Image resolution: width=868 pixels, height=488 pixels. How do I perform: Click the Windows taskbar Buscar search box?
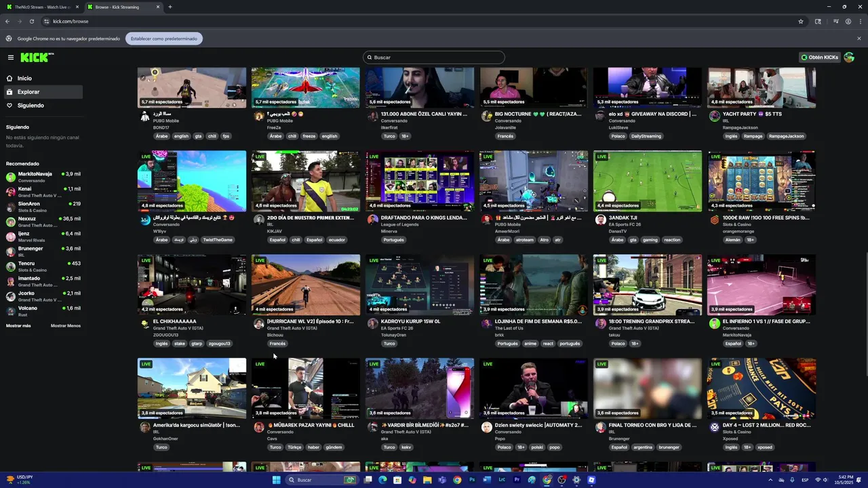(x=321, y=480)
